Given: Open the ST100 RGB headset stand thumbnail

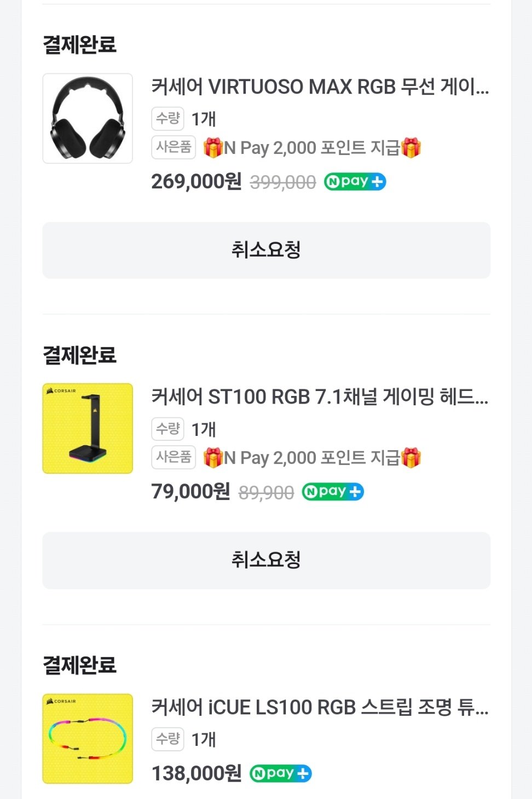Looking at the screenshot, I should 88,428.
